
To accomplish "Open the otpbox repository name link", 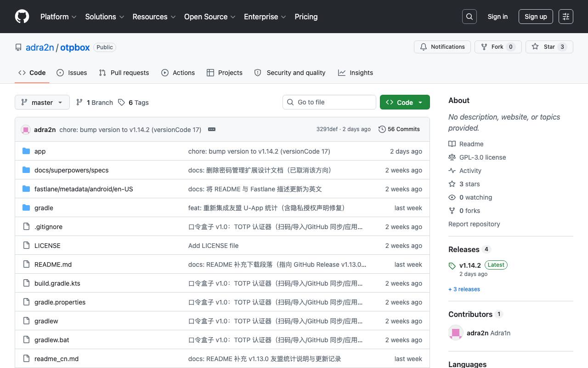I will (x=75, y=47).
